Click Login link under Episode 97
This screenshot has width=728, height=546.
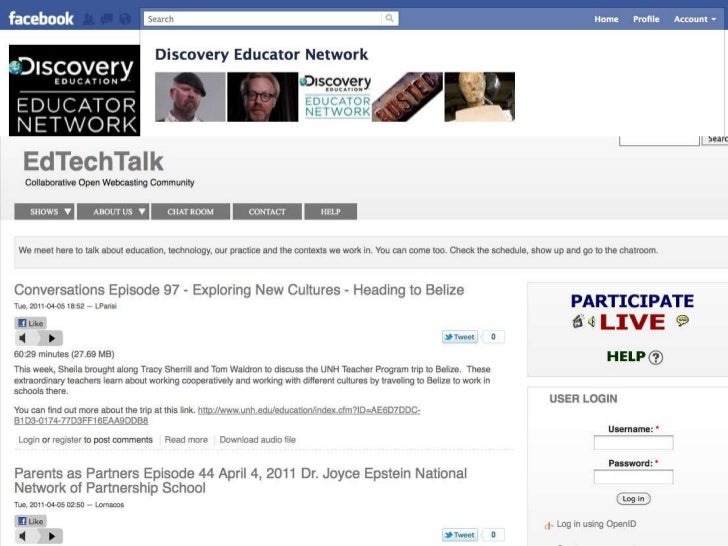click(29, 440)
